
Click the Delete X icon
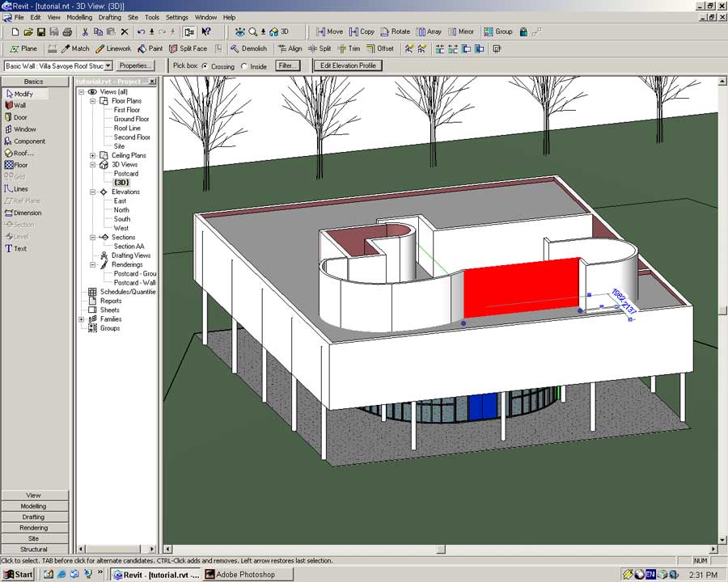125,32
